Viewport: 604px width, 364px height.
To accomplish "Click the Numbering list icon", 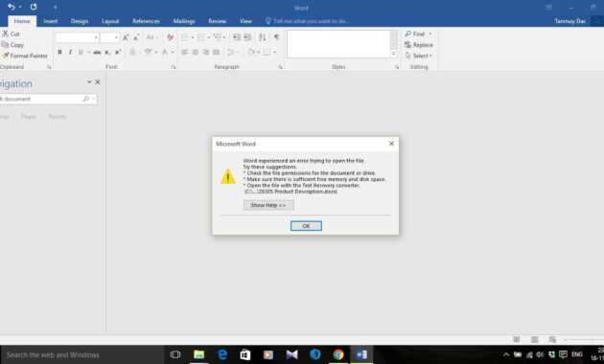I will pos(202,37).
